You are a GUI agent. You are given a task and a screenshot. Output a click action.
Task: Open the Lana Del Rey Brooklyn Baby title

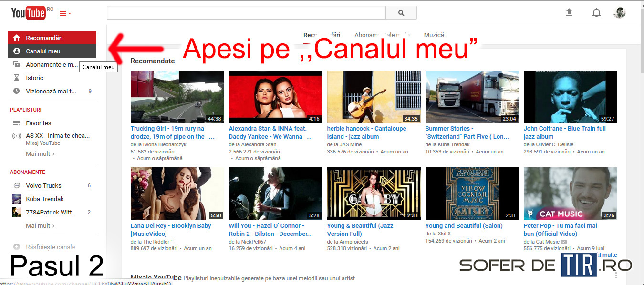click(170, 230)
